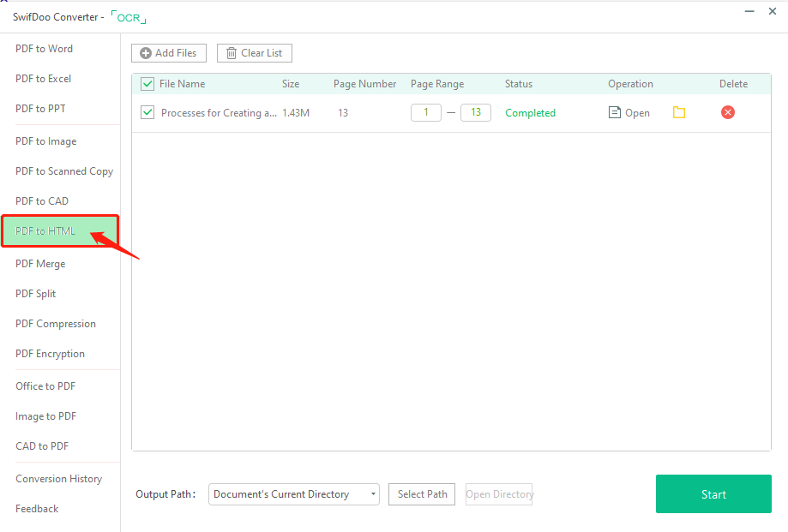Click the Page Range column header

[437, 84]
